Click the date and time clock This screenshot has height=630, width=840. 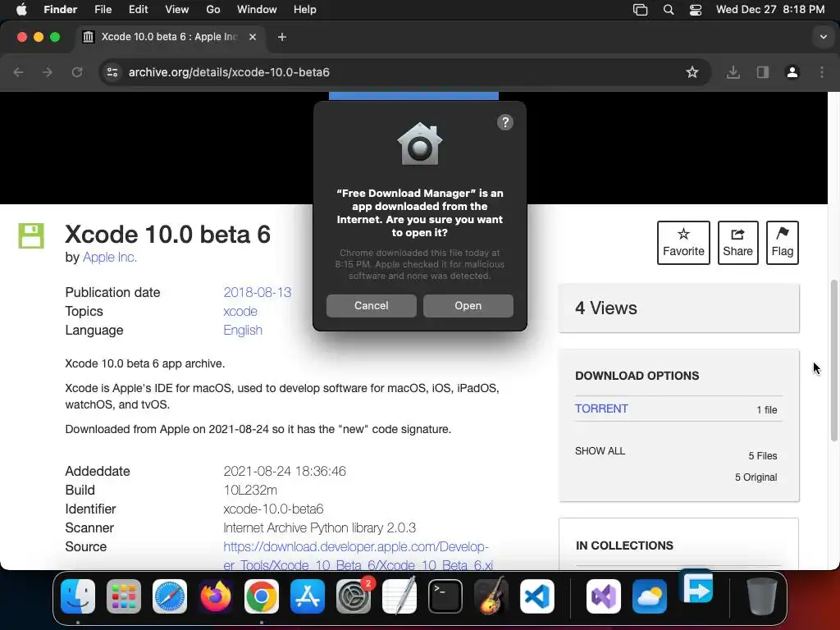tap(770, 10)
